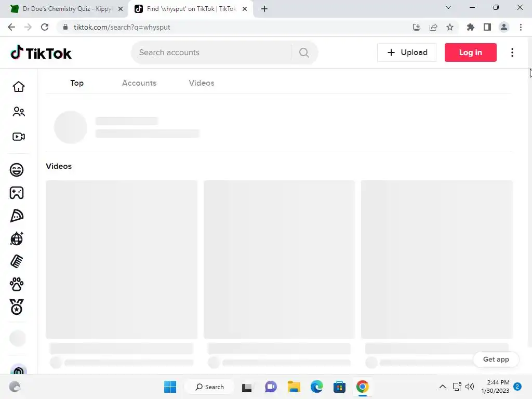Select the Gaming controller icon

click(17, 193)
